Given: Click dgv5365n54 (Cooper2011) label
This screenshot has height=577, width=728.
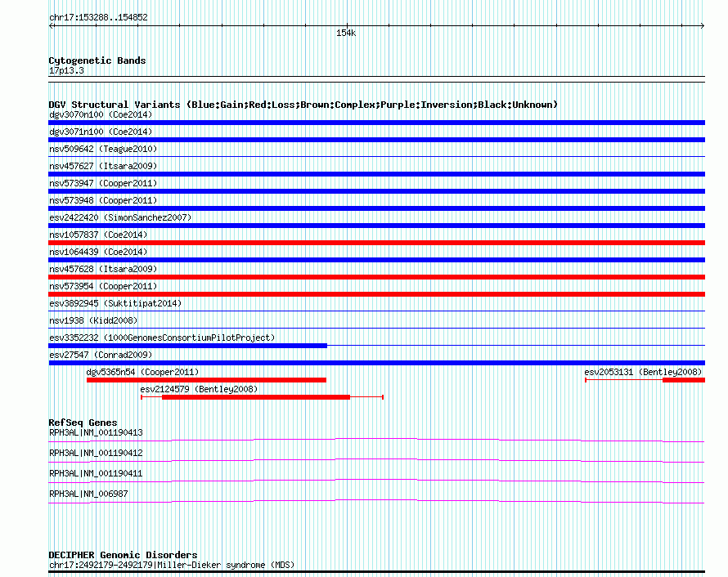Looking at the screenshot, I should pos(142,372).
